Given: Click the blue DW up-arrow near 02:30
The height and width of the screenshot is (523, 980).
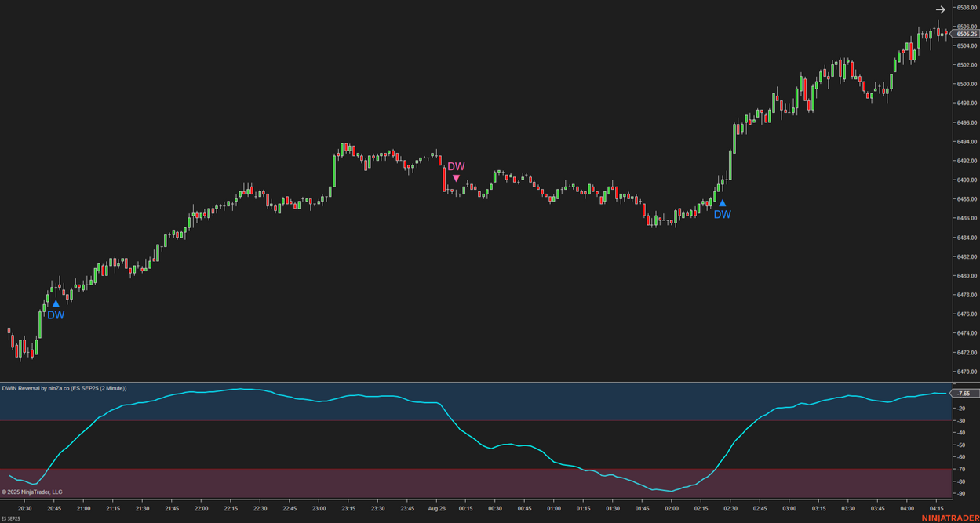Looking at the screenshot, I should pyautogui.click(x=722, y=203).
